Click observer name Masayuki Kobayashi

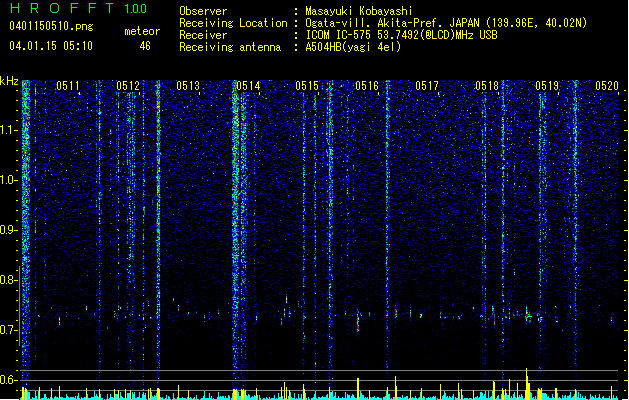359,11
